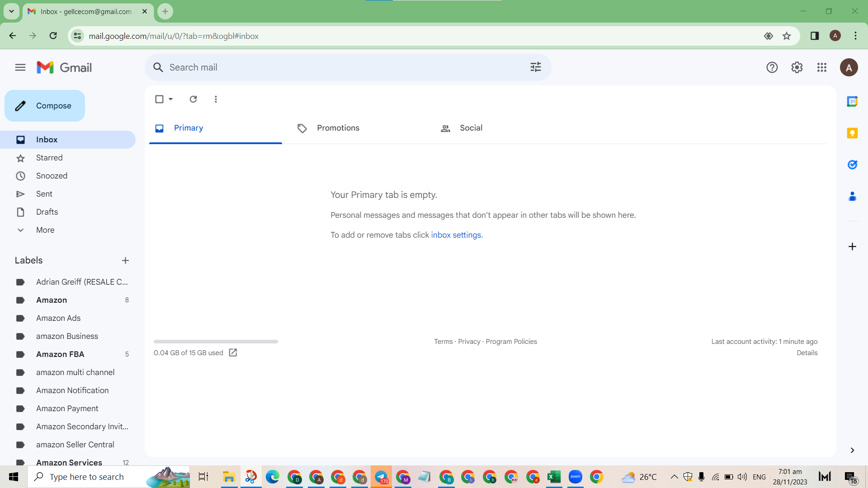Open the Amazon Notification label

[x=68, y=390]
